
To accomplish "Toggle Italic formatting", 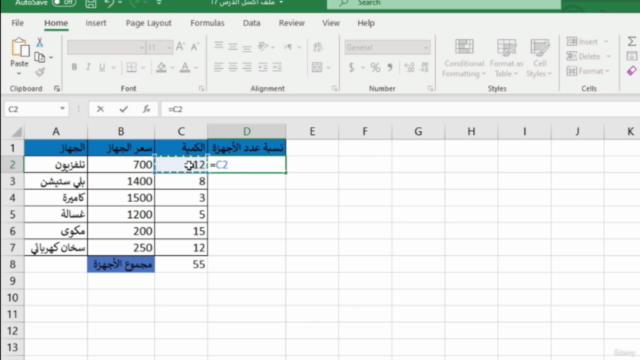I will pos(88,67).
